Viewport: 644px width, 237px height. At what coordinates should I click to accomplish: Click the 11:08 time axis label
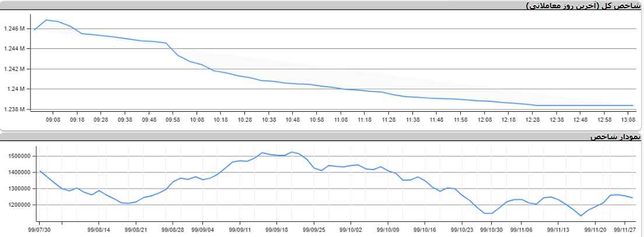(341, 119)
